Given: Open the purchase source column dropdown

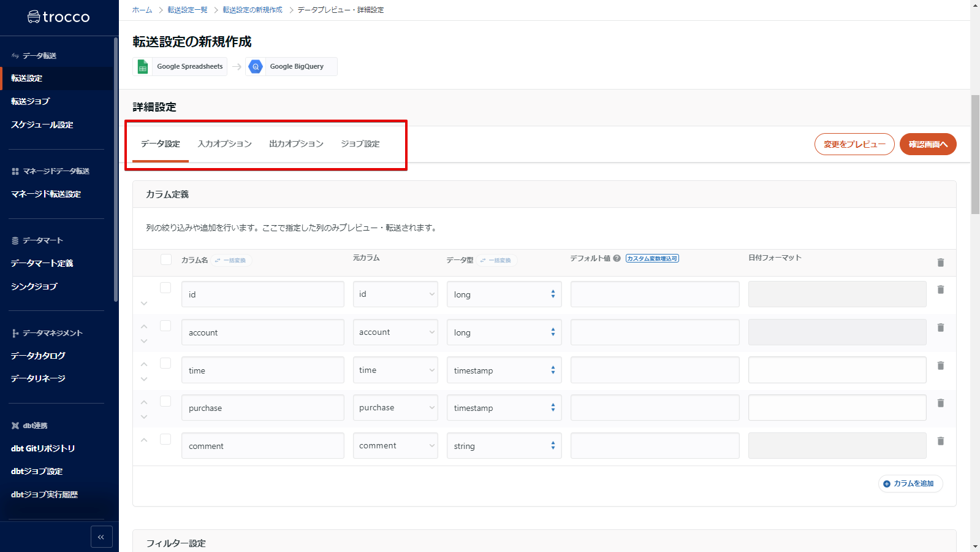Looking at the screenshot, I should click(395, 408).
